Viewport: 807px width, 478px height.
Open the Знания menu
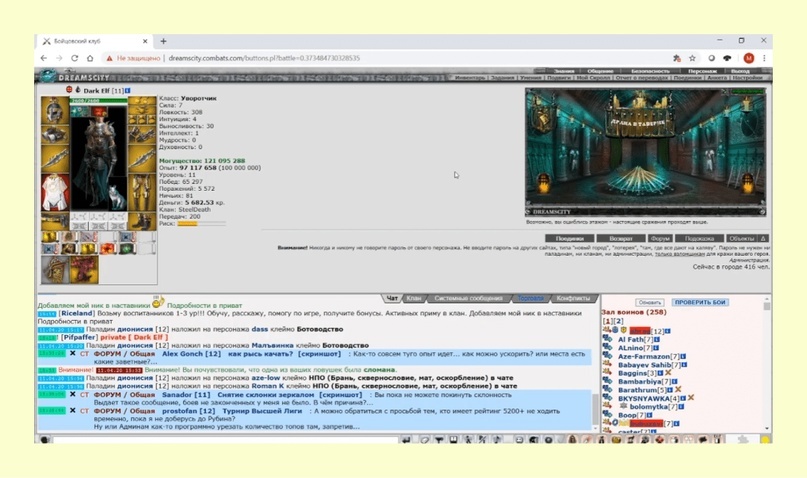coord(564,71)
